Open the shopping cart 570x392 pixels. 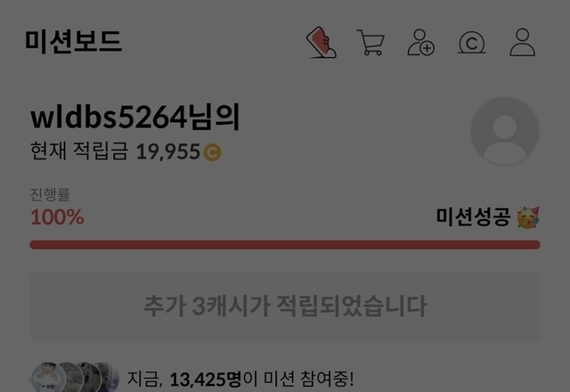point(370,43)
